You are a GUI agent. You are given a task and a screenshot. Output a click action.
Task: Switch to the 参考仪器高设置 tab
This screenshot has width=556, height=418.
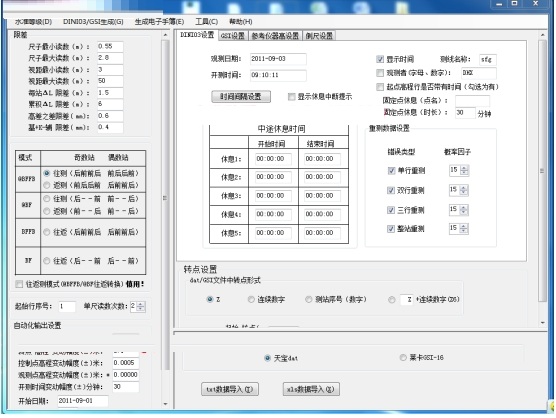pyautogui.click(x=275, y=35)
